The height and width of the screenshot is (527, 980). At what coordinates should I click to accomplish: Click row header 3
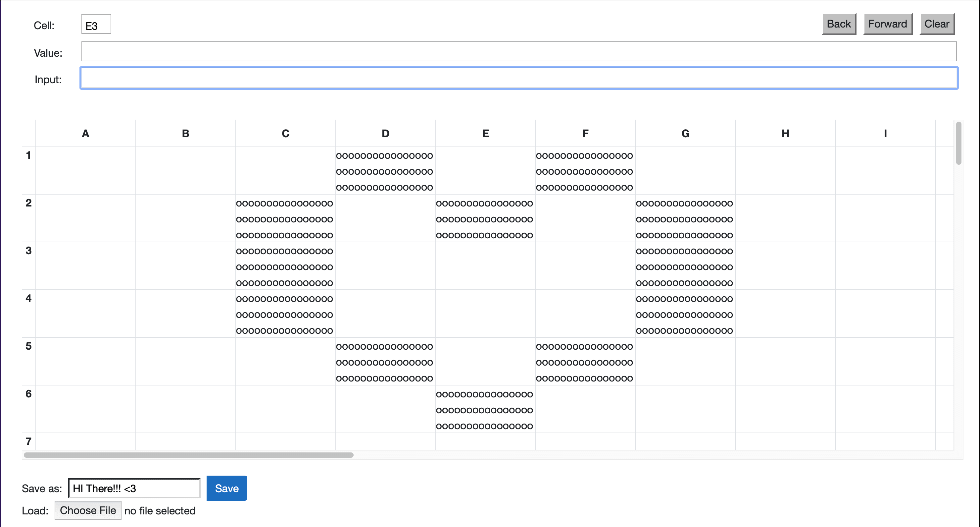click(28, 251)
